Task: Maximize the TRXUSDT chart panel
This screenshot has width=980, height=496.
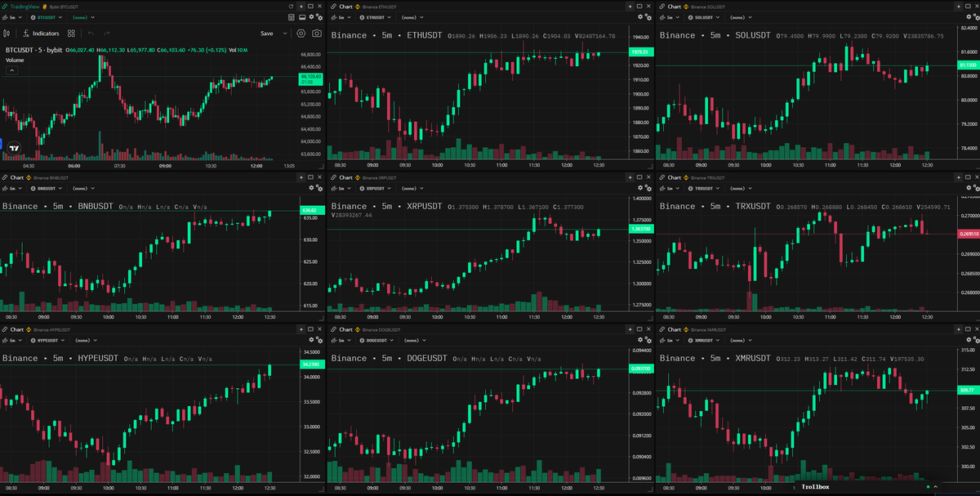Action: (969, 177)
